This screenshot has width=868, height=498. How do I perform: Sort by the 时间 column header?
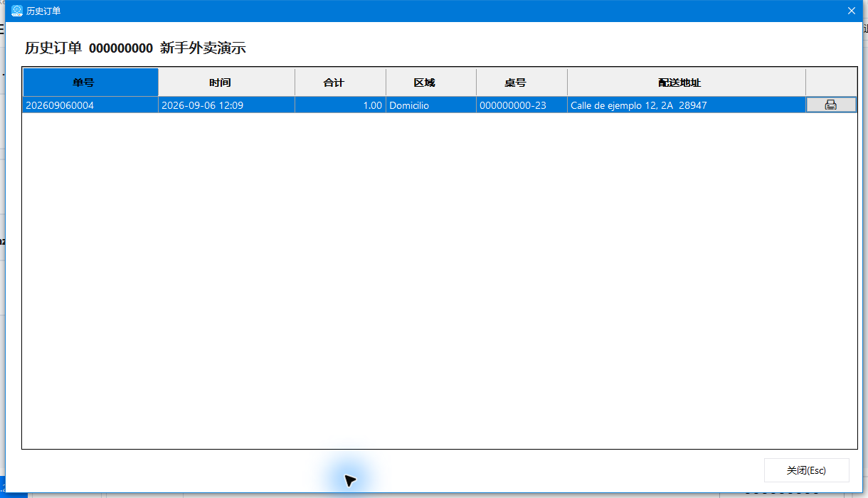point(226,83)
